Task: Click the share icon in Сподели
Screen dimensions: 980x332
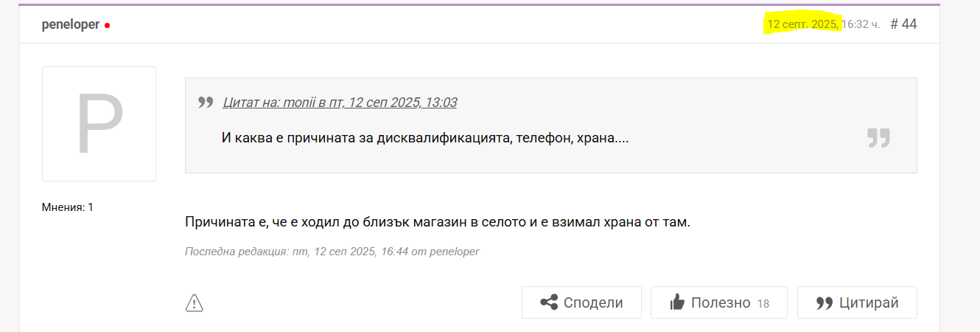Action: (548, 302)
